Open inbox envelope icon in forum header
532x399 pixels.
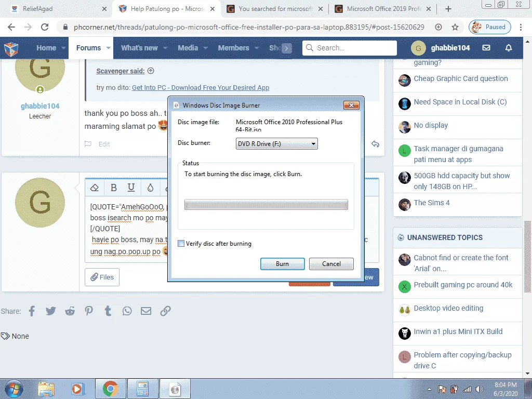486,48
